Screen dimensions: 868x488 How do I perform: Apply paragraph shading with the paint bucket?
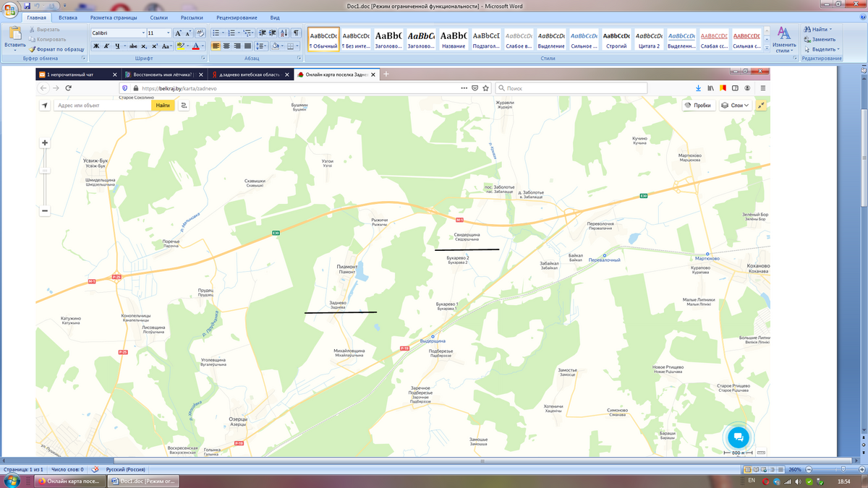pos(275,46)
